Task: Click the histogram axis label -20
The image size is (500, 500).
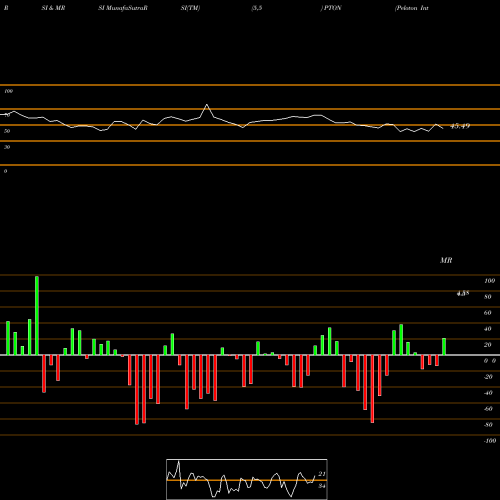Action: tap(488, 377)
